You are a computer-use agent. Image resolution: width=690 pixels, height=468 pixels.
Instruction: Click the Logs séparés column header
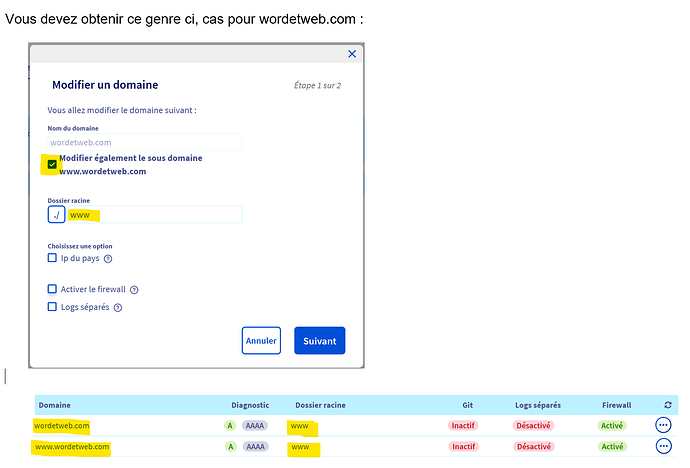pos(538,405)
